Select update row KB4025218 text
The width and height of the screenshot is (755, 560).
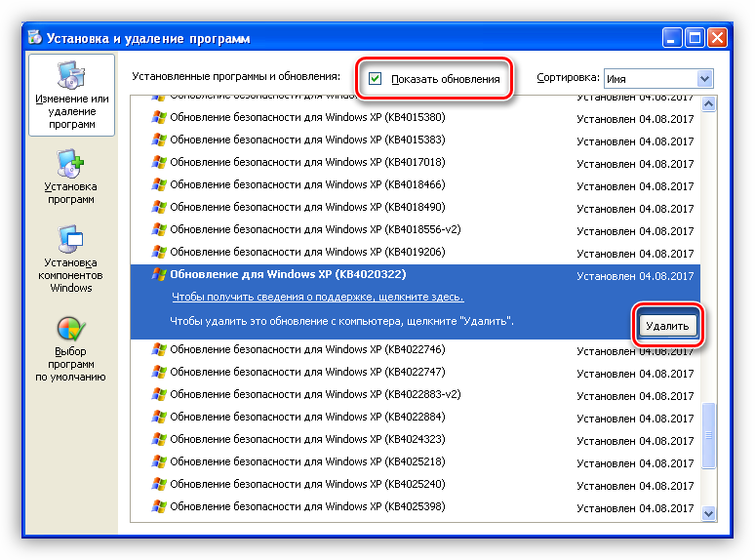point(307,461)
